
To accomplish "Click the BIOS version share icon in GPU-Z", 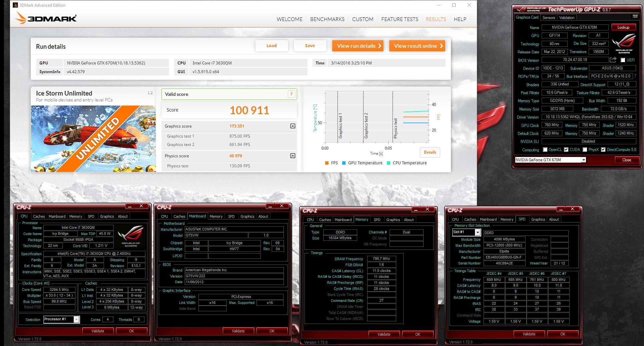I will (x=613, y=60).
